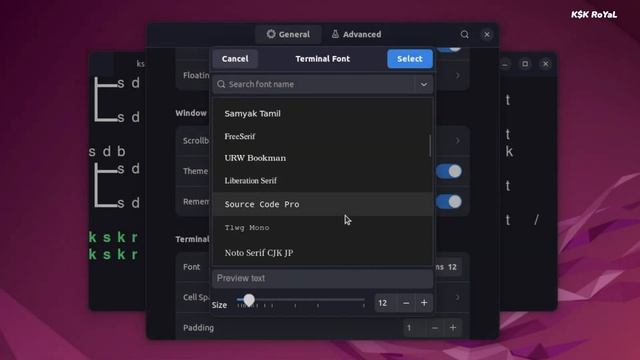Increase font size with plus button
The width and height of the screenshot is (640, 360).
424,303
